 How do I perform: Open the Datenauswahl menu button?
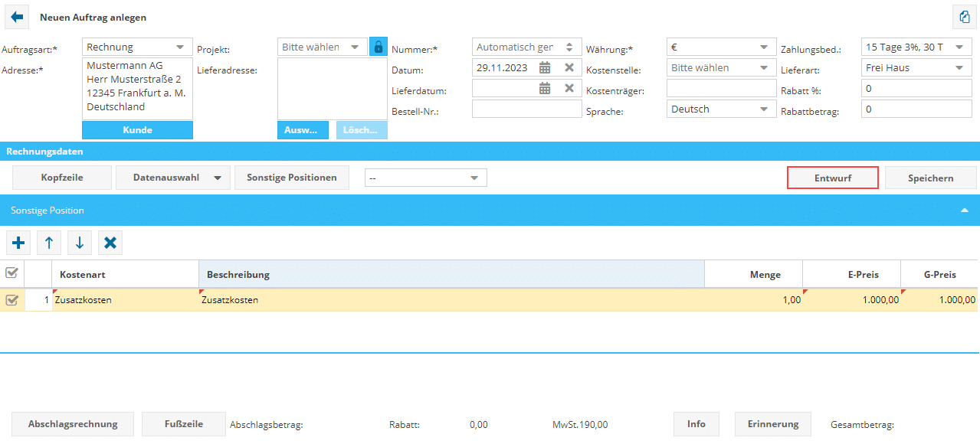tap(172, 178)
